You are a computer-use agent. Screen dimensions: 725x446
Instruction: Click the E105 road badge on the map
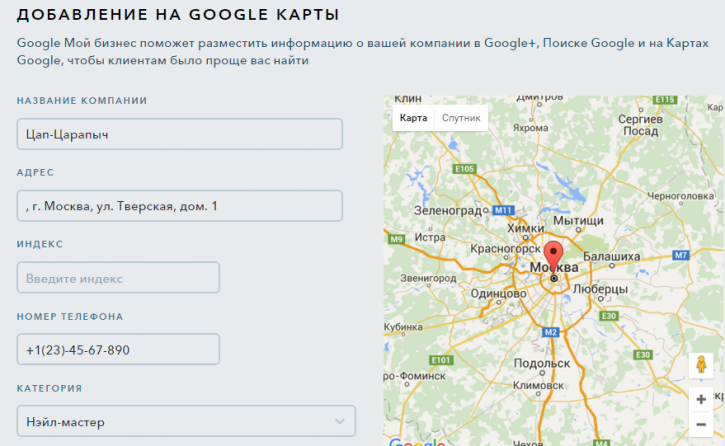tap(464, 169)
